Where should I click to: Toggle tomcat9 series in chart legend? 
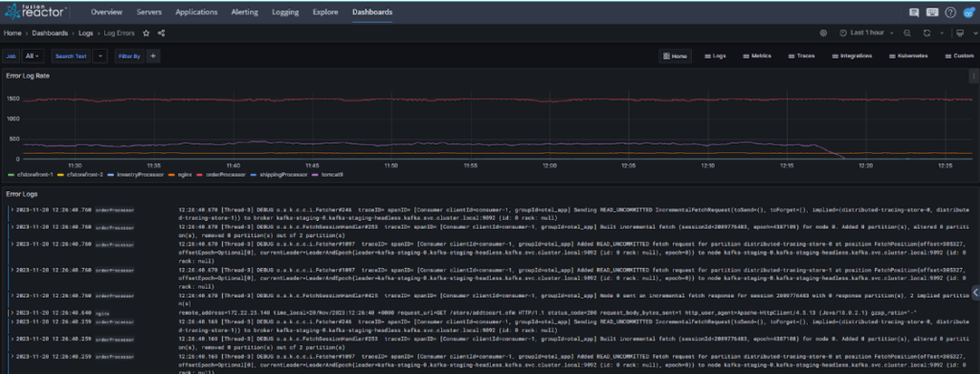332,175
